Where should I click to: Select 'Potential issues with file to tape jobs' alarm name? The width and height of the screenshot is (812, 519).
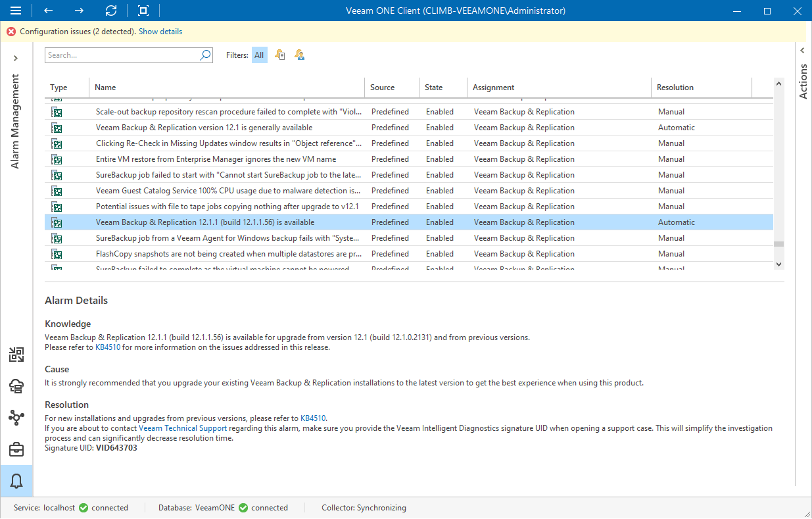tap(227, 207)
